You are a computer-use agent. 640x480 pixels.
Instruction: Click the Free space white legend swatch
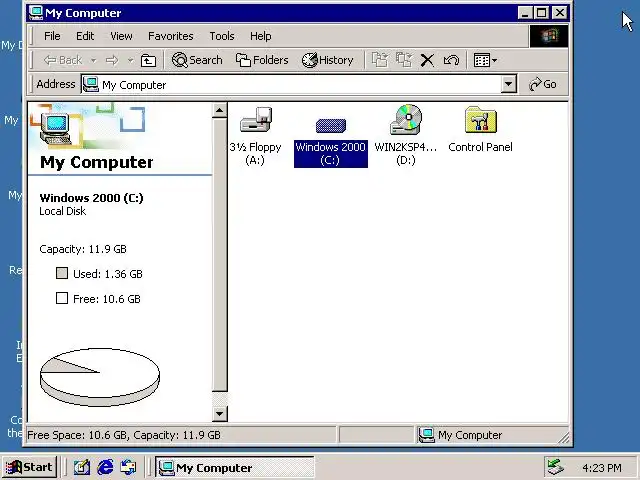62,298
